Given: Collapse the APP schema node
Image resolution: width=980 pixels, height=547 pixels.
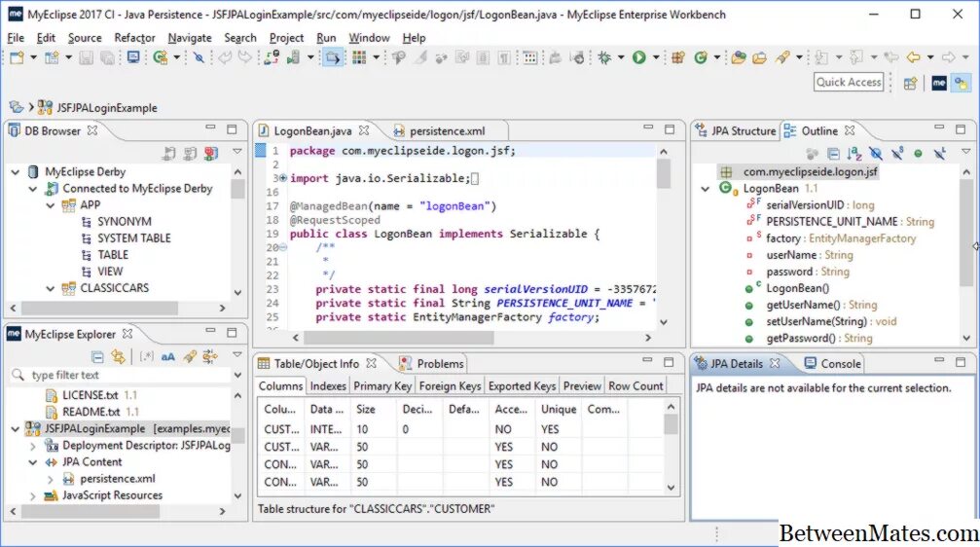Looking at the screenshot, I should click(x=51, y=205).
